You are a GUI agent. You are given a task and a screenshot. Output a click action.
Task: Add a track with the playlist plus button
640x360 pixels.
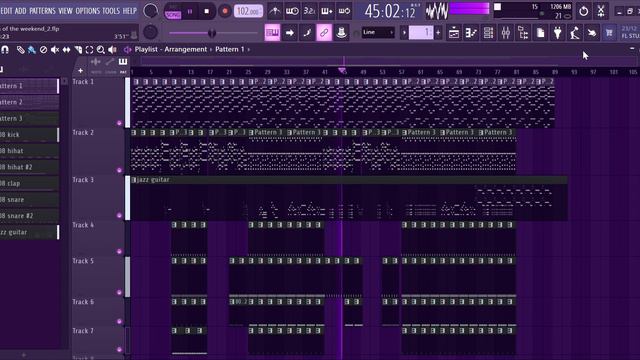pos(80,71)
